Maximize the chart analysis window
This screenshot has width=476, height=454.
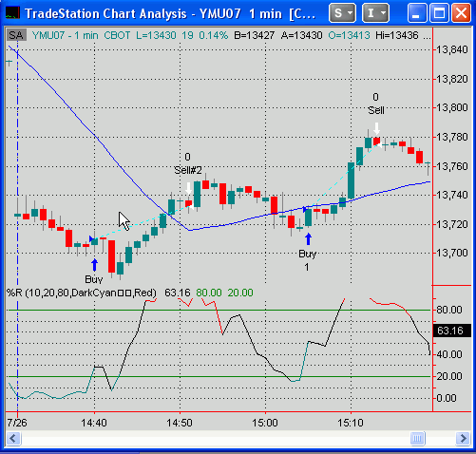pyautogui.click(x=439, y=13)
